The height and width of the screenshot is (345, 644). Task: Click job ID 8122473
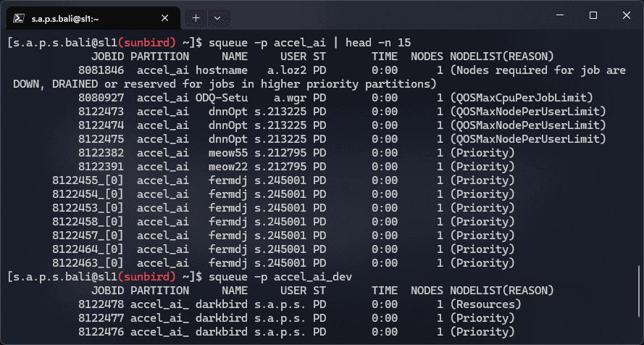[101, 112]
